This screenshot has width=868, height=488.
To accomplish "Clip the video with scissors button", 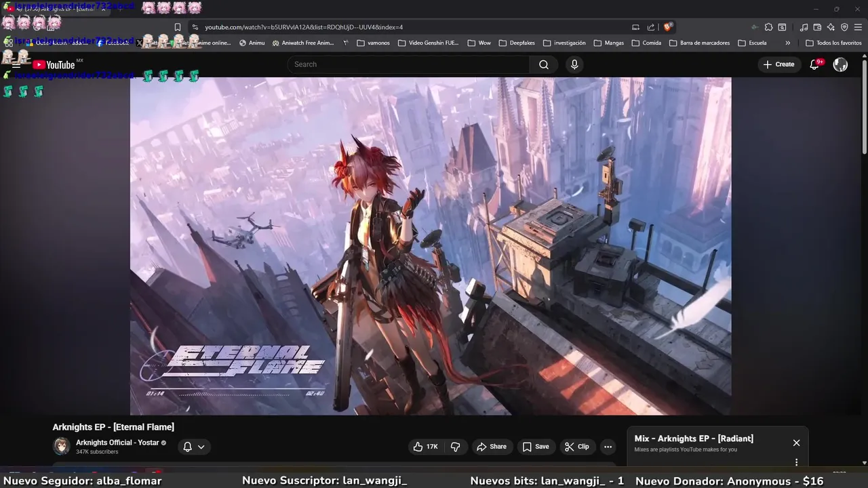I will click(x=577, y=447).
